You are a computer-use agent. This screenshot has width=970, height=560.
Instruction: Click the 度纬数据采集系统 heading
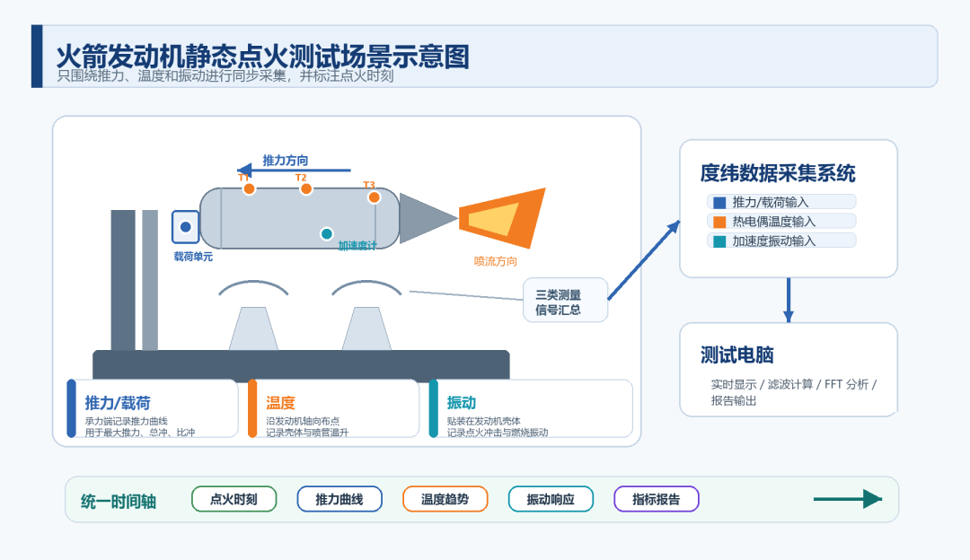pyautogui.click(x=778, y=173)
